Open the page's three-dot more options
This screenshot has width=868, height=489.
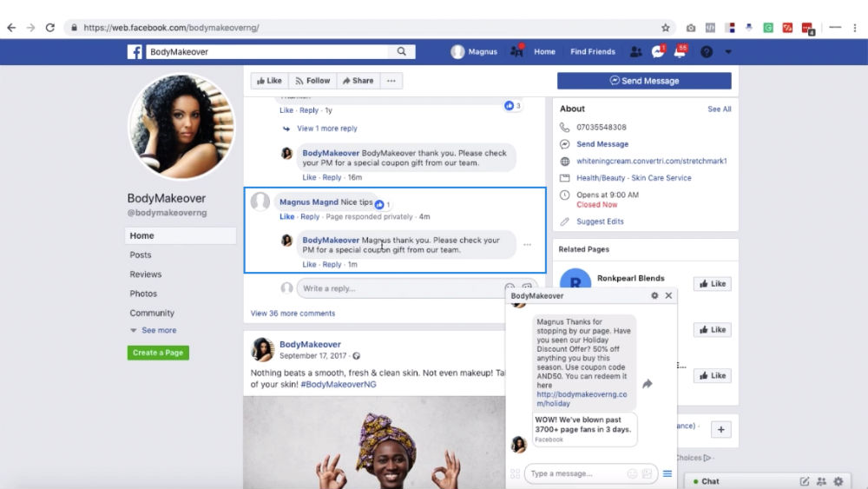(x=391, y=81)
